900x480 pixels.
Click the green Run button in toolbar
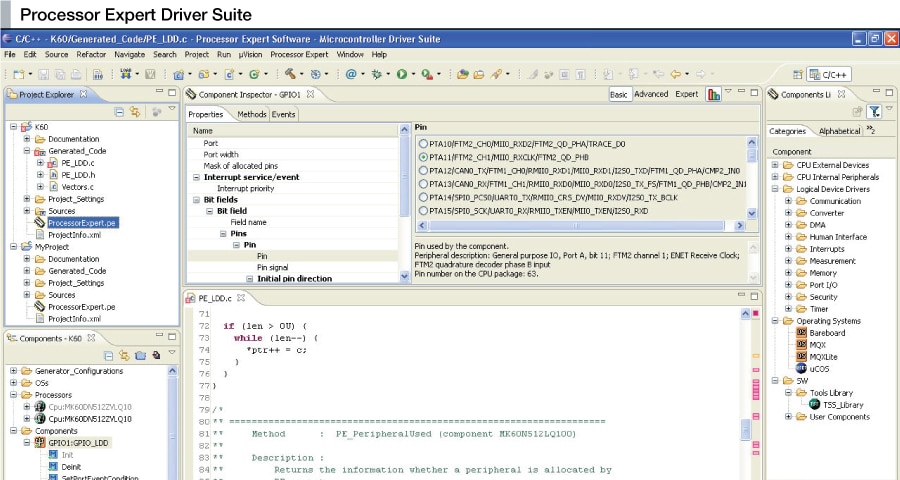pyautogui.click(x=401, y=74)
